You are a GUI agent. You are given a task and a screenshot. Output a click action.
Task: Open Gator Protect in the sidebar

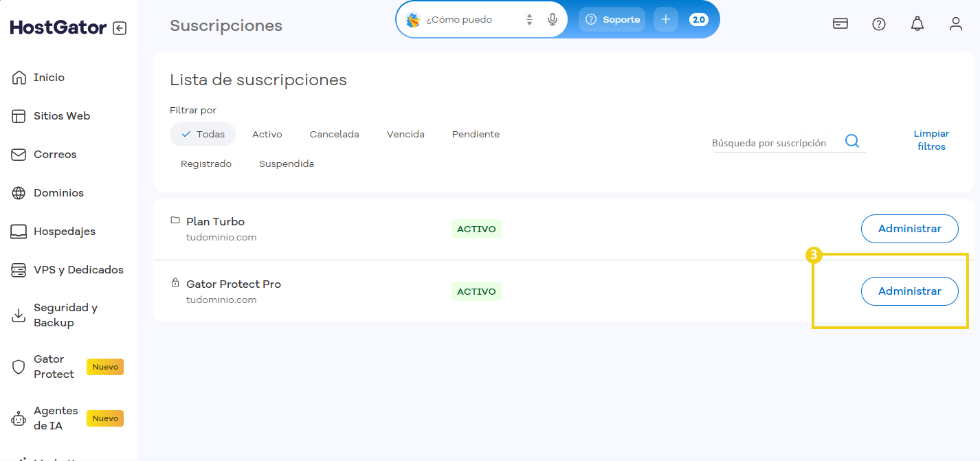(54, 367)
